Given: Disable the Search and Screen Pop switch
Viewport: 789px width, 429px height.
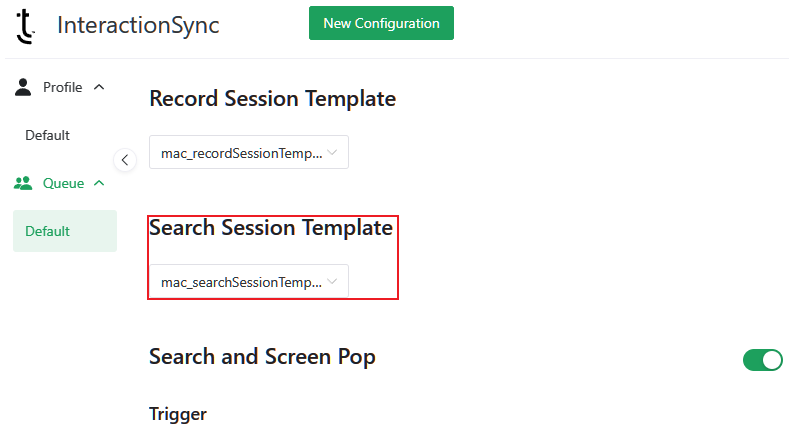Looking at the screenshot, I should tap(762, 360).
